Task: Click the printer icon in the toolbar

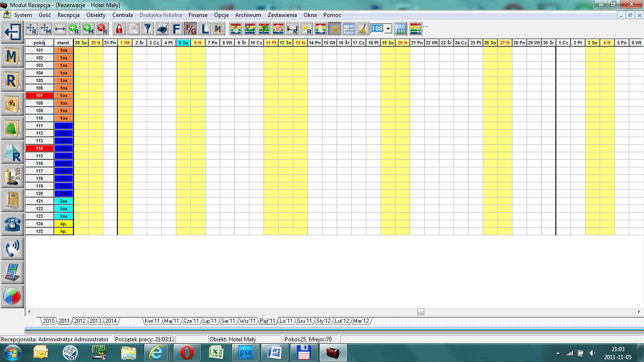Action: pyautogui.click(x=162, y=29)
